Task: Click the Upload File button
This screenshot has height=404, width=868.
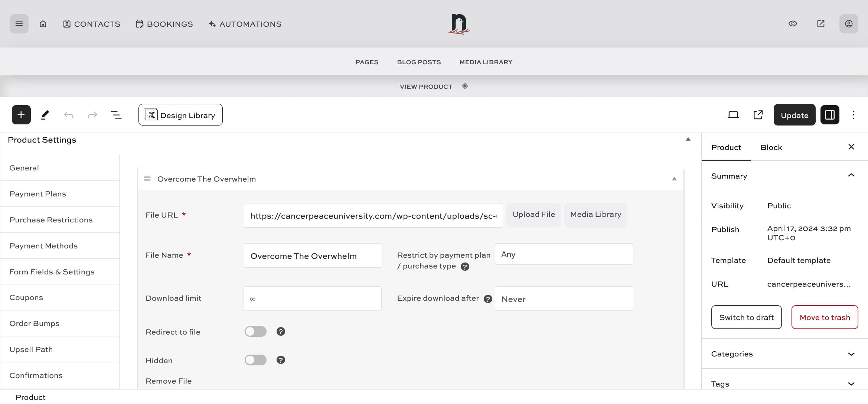Action: click(x=533, y=215)
